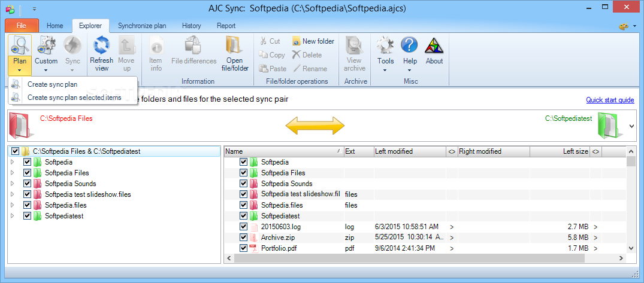Image resolution: width=644 pixels, height=283 pixels.
Task: Open Item info icon
Action: pyautogui.click(x=155, y=45)
